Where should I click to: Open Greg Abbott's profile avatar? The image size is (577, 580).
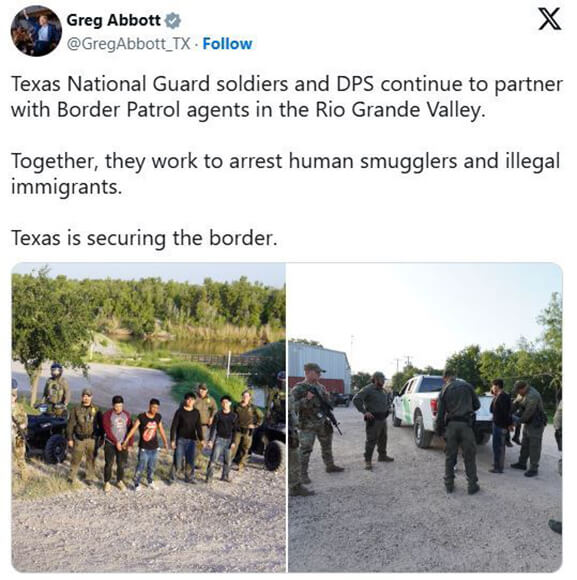pos(36,31)
